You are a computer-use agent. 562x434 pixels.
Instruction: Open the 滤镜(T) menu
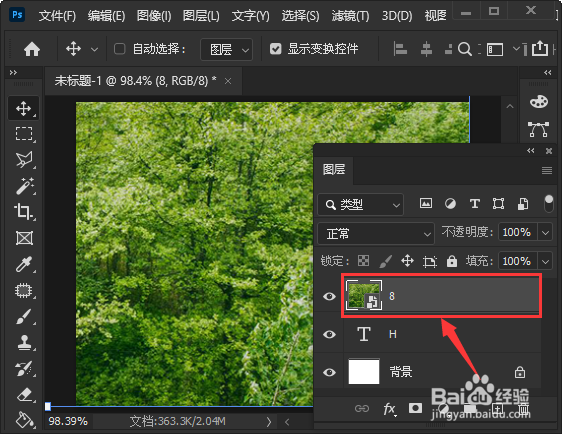tap(350, 16)
